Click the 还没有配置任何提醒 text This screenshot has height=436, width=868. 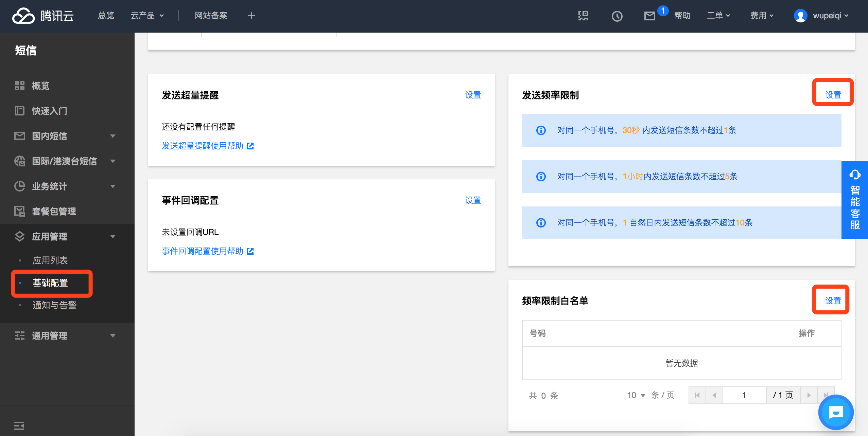tap(198, 127)
